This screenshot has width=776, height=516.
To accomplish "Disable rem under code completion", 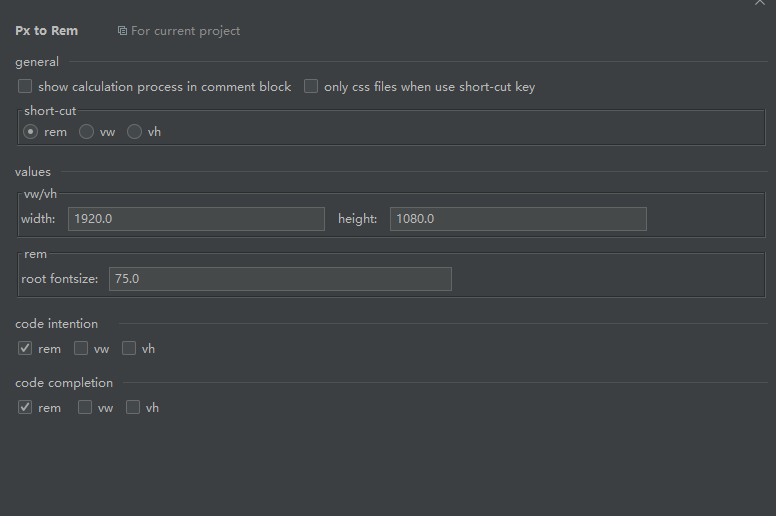I will point(25,408).
